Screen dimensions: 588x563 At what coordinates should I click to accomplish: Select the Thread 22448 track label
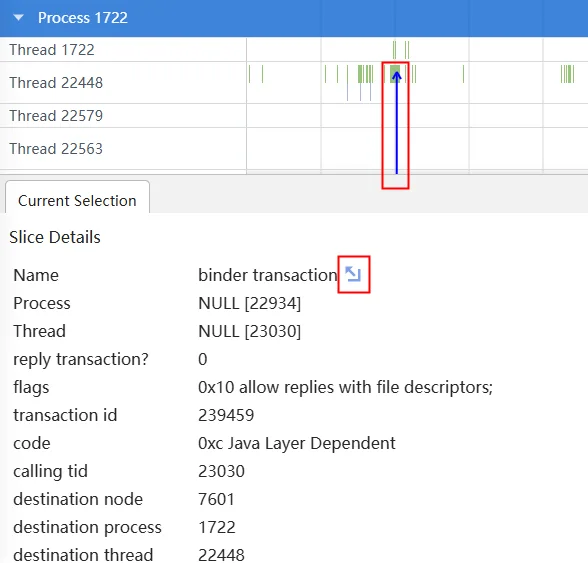pyautogui.click(x=56, y=83)
